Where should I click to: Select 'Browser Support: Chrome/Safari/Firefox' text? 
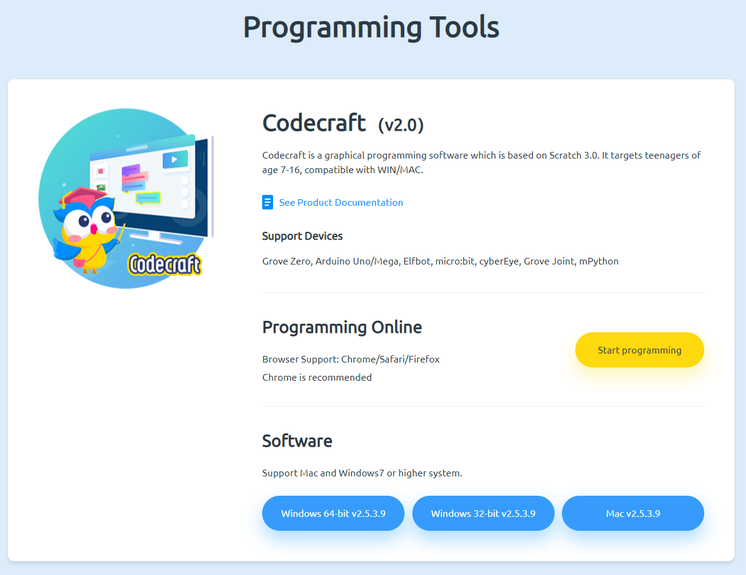(x=351, y=359)
